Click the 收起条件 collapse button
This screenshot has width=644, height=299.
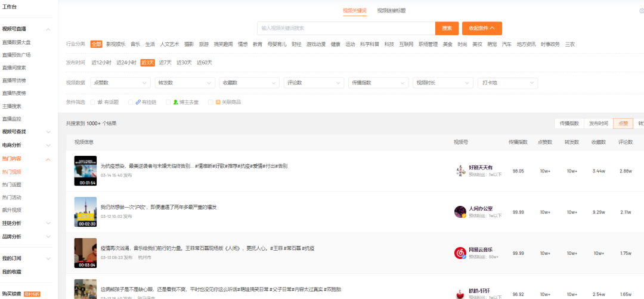click(482, 29)
